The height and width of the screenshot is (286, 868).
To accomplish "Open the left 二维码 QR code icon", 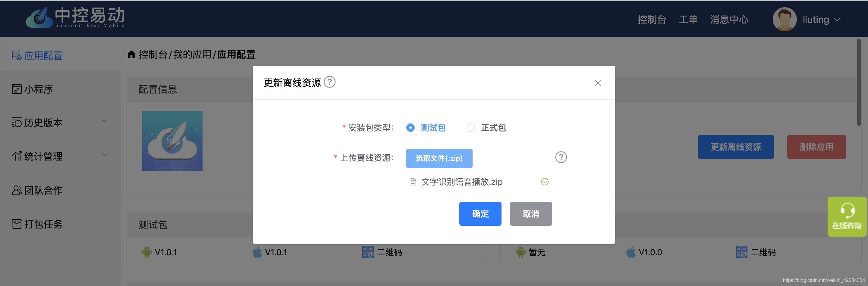I will pos(368,252).
